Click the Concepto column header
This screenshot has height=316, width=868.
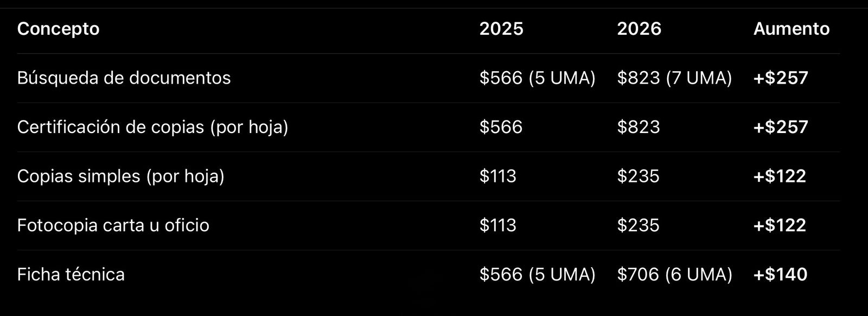point(58,29)
